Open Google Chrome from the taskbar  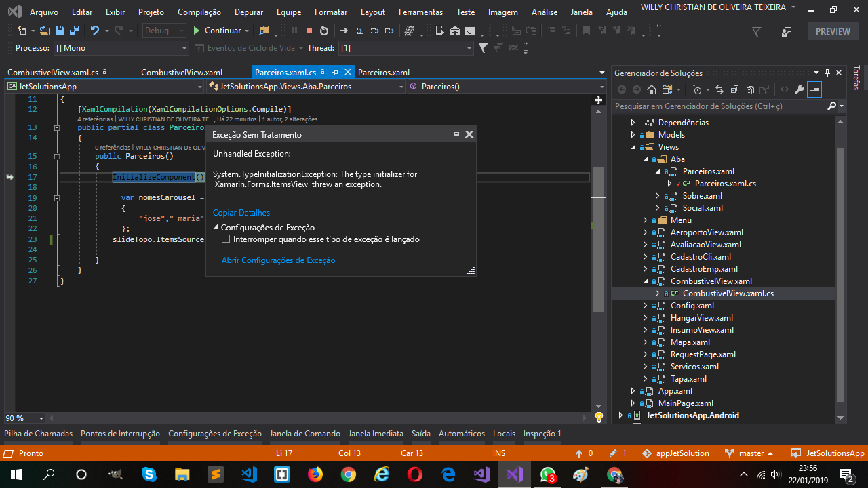point(349,474)
